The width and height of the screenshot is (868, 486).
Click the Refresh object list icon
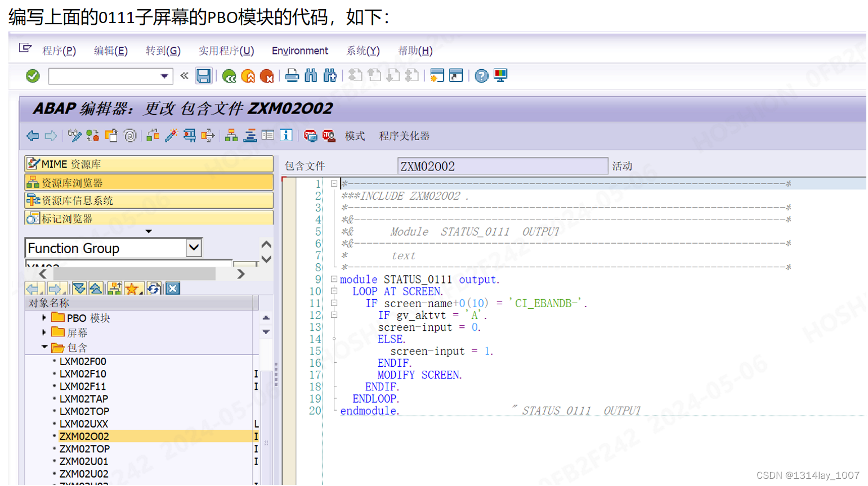154,289
